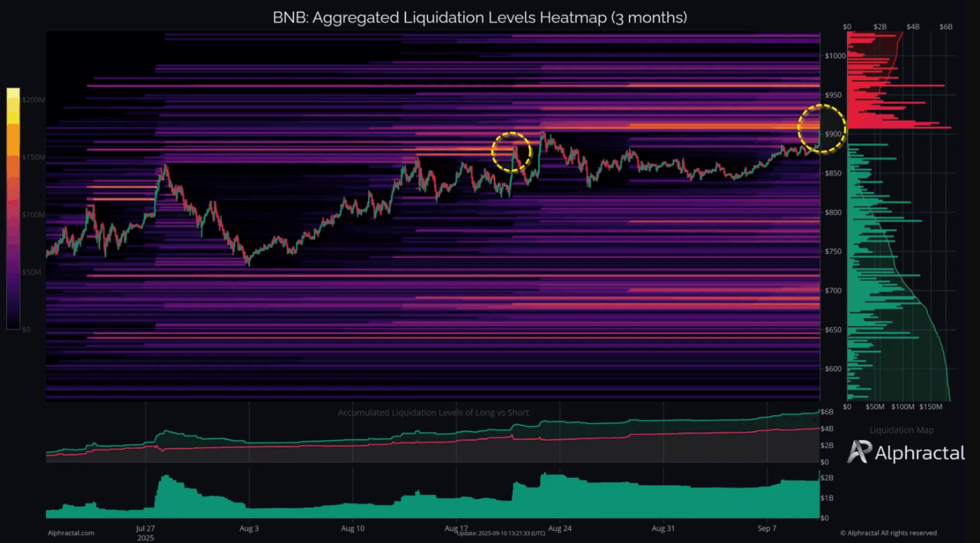
Task: Click Accumulated Liquidation Levels of Long vs Short
Action: [x=433, y=412]
